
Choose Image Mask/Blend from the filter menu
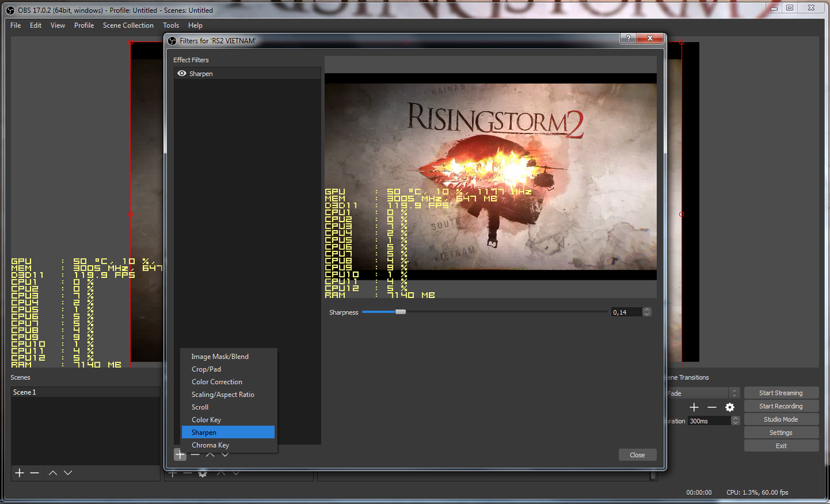click(x=228, y=357)
